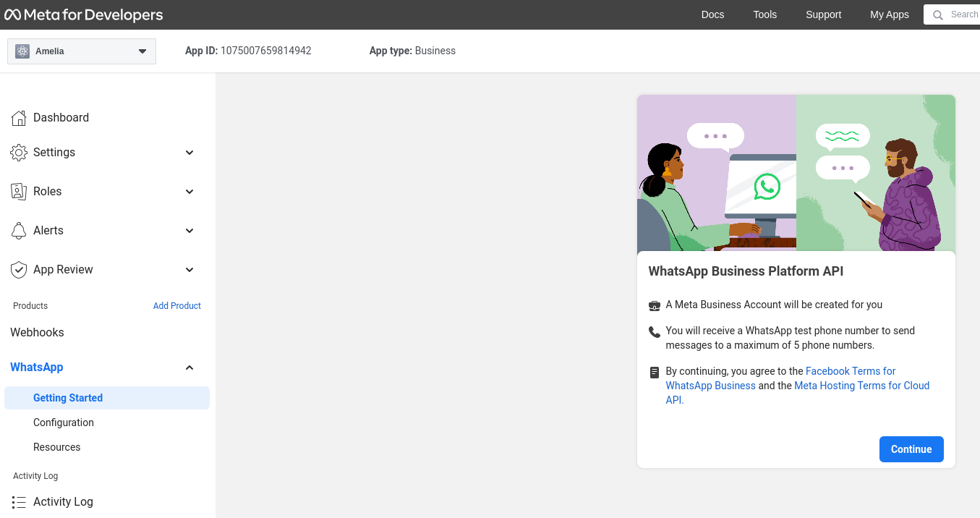Image resolution: width=980 pixels, height=518 pixels.
Task: Click the search magnifier icon
Action: point(938,15)
